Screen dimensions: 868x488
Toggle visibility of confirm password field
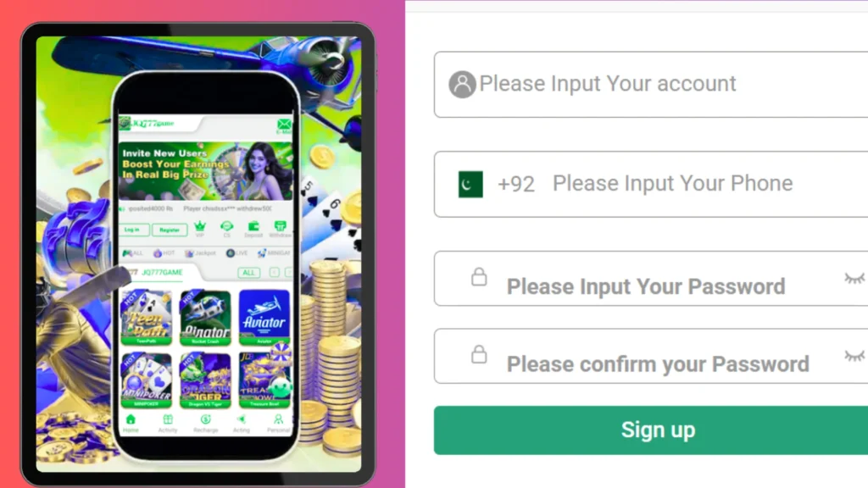point(854,356)
